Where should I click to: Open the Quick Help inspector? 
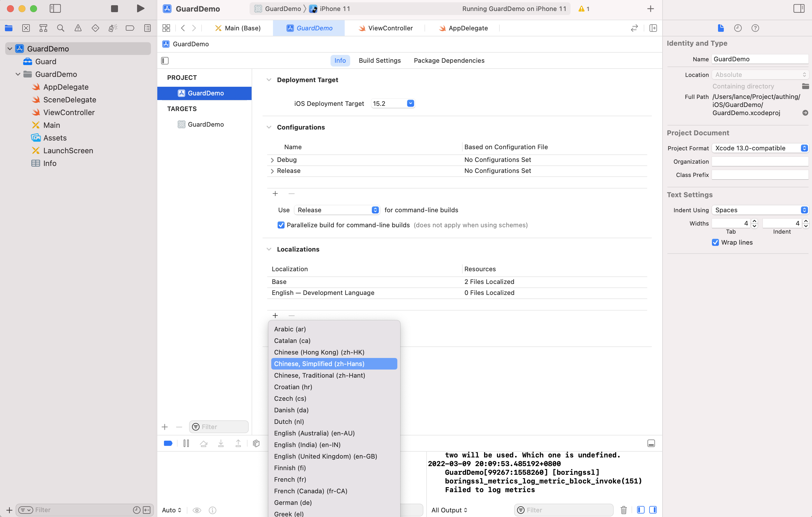pos(755,28)
